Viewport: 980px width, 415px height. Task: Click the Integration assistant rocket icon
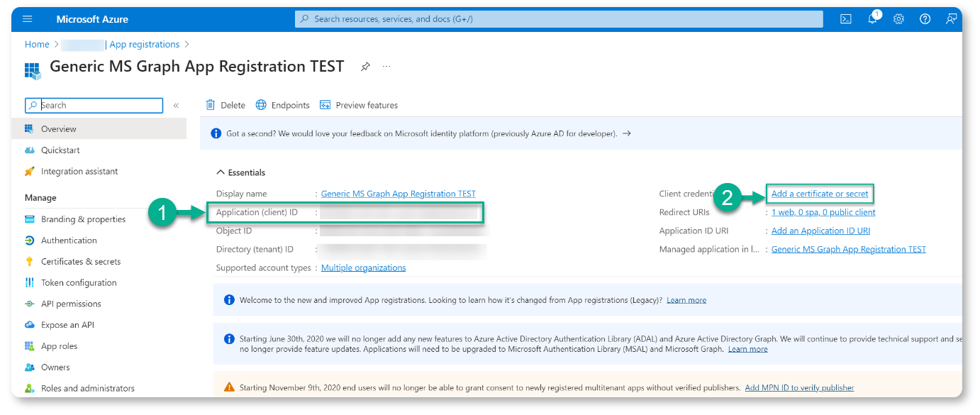click(29, 172)
